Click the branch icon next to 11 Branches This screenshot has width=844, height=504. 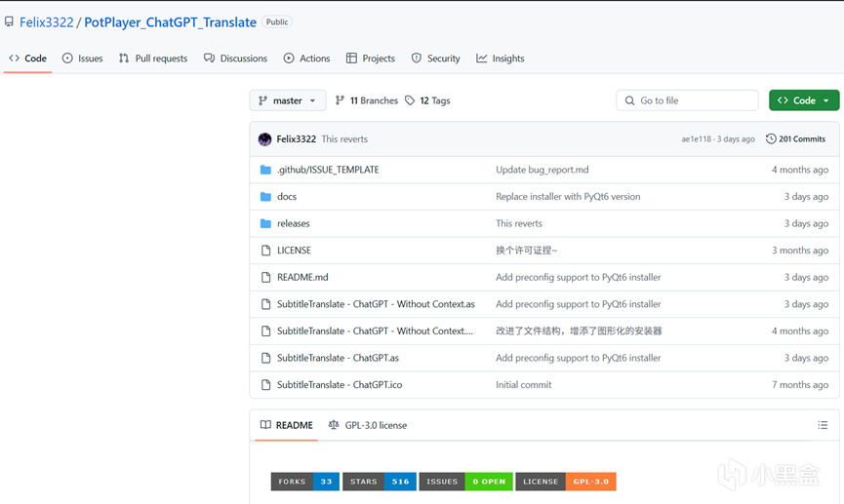(340, 100)
